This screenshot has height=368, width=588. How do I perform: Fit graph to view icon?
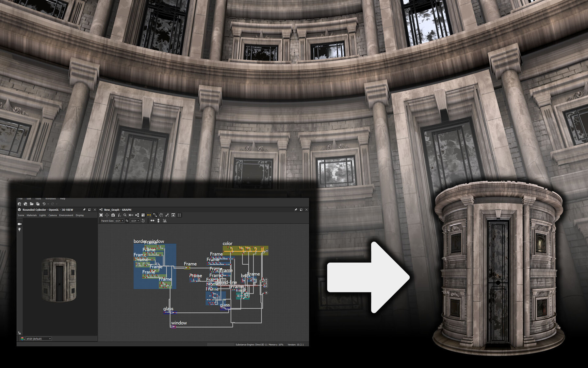[x=101, y=215]
